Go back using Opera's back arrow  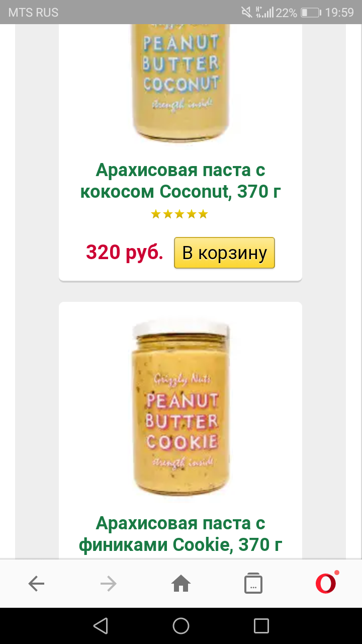(x=36, y=584)
